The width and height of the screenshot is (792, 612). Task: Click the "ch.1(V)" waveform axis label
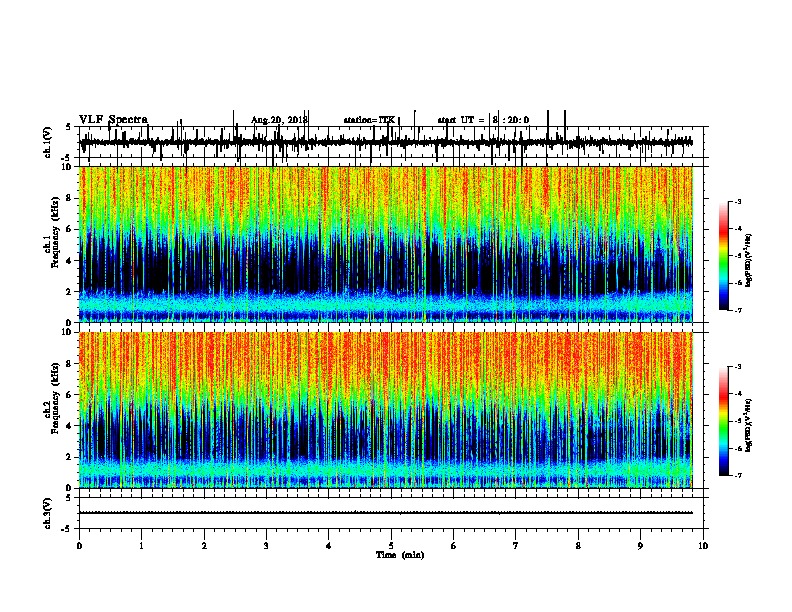point(48,142)
